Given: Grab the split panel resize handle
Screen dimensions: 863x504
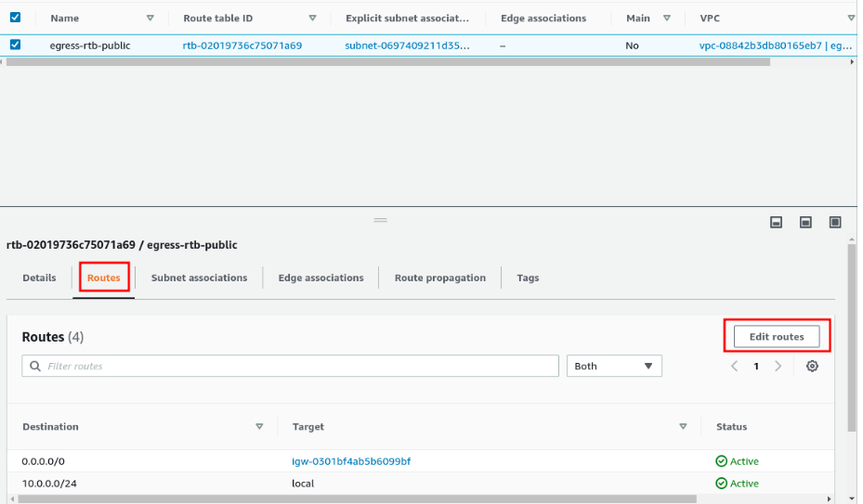Looking at the screenshot, I should (380, 220).
